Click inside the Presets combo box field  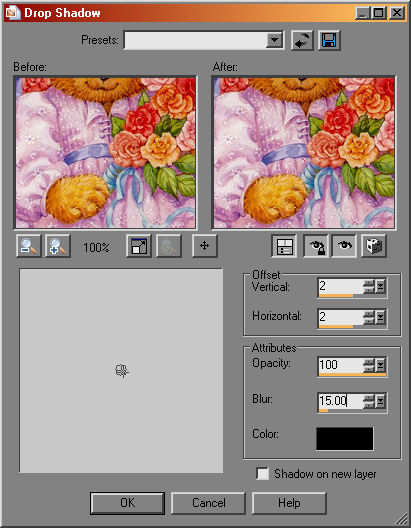click(196, 40)
